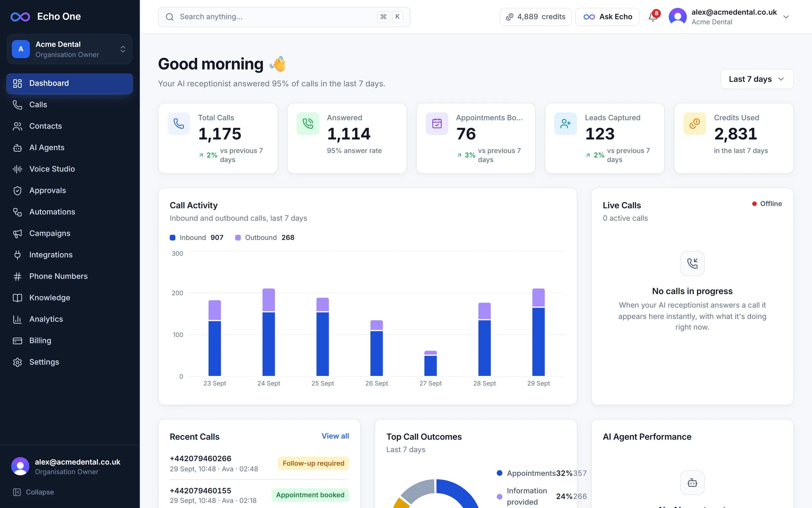Viewport: 812px width, 508px height.
Task: Open Billing in sidebar
Action: (69, 341)
